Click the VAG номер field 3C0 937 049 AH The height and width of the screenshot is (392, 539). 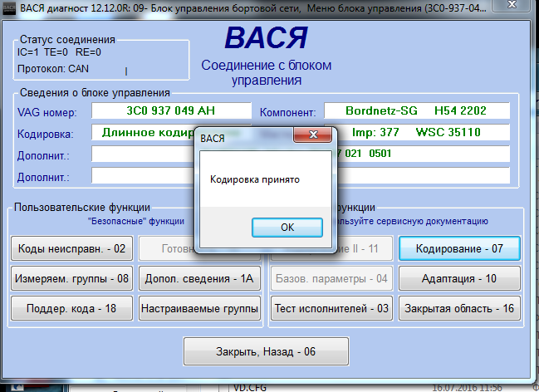tap(171, 110)
